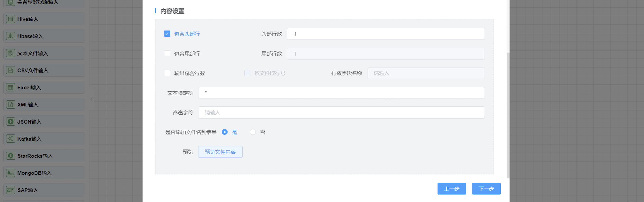
Task: Uncheck the 包含头部行 checkbox
Action: tap(167, 34)
